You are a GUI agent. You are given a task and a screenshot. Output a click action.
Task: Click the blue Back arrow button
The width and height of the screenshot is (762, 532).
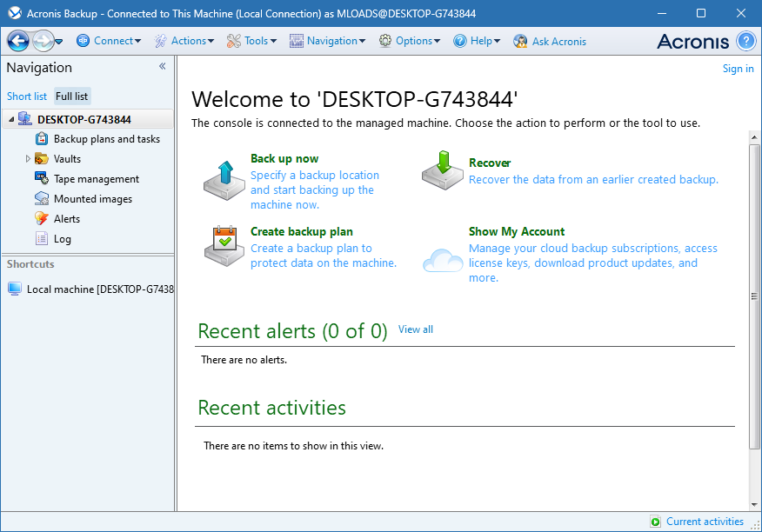[x=18, y=42]
